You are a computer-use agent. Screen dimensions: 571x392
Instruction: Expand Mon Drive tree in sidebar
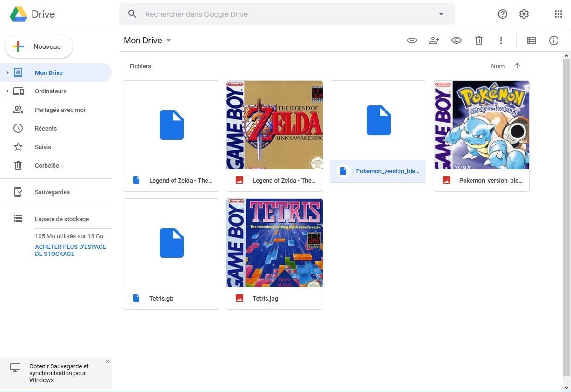coord(7,72)
